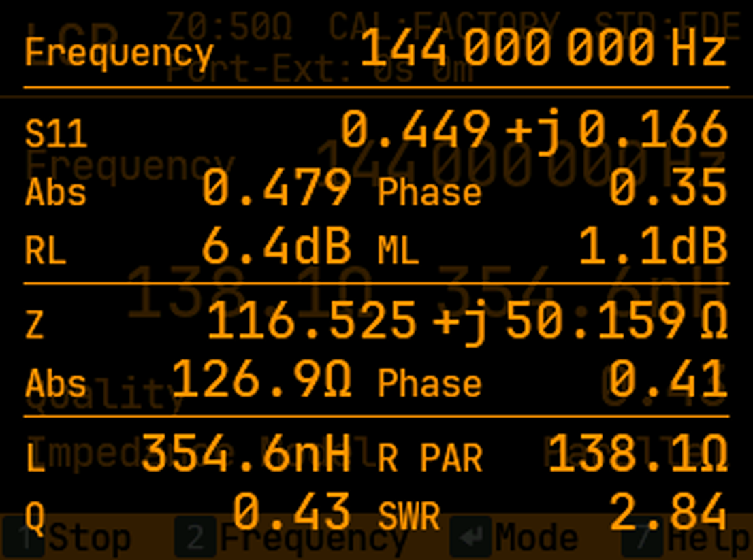Select the 144 000 000 Hz frequency value
This screenshot has height=560, width=753.
(542, 49)
